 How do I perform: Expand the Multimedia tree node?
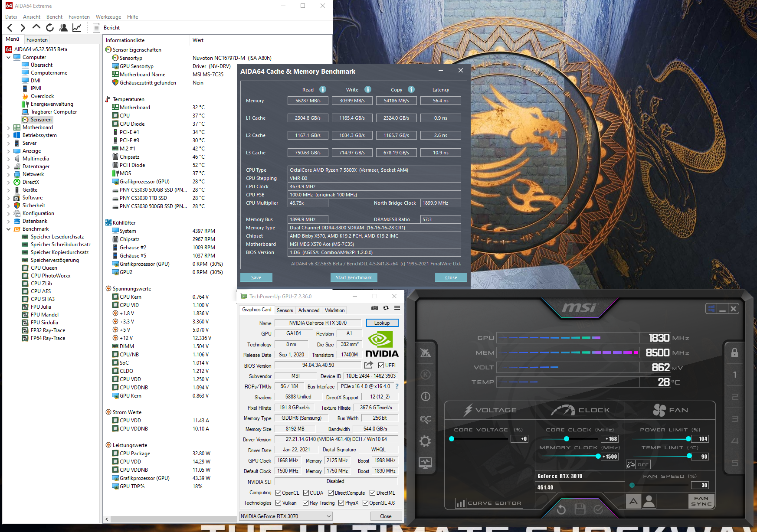[x=8, y=159]
